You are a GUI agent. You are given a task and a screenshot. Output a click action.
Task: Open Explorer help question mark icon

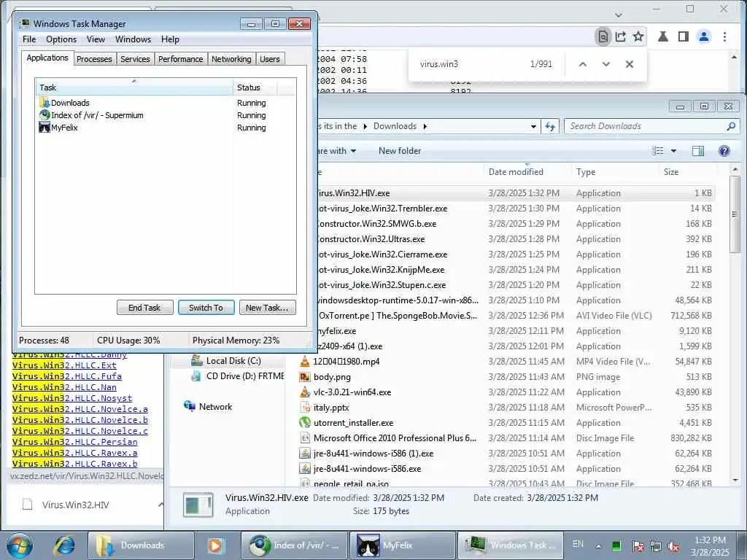[724, 151]
